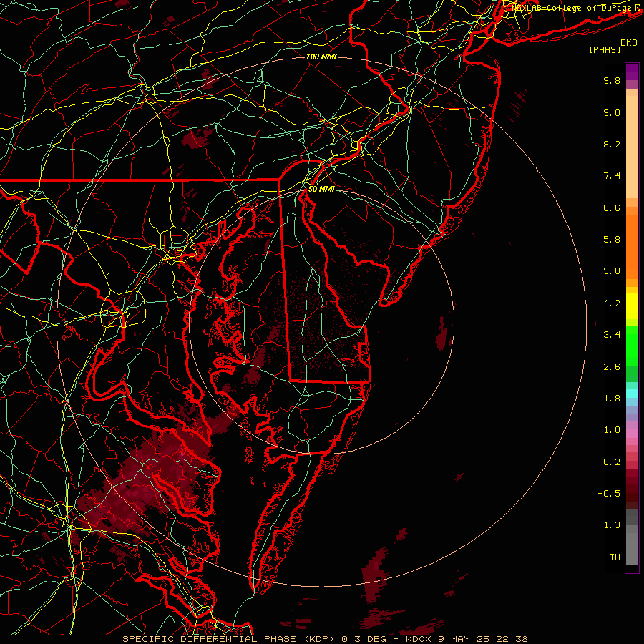Viewport: 644px width, 644px height.
Task: Select the 5.8 value on color scale
Action: click(612, 240)
